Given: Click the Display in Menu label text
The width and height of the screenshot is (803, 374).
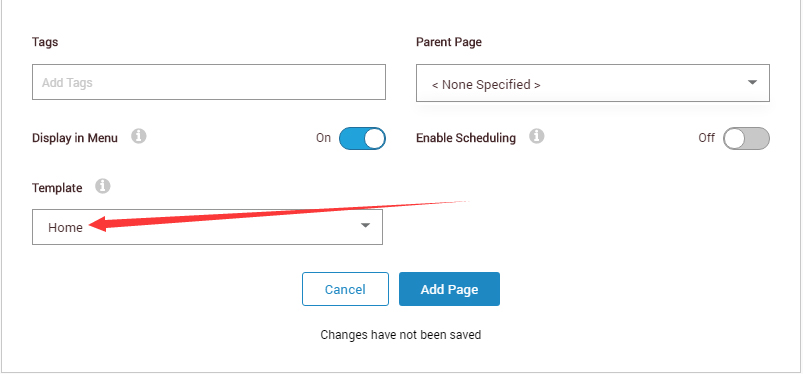Looking at the screenshot, I should 75,138.
